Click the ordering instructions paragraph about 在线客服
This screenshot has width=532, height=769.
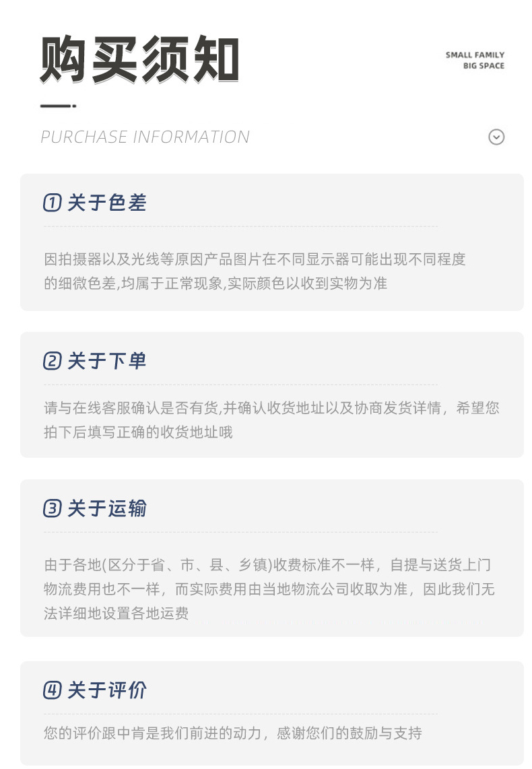tap(271, 420)
